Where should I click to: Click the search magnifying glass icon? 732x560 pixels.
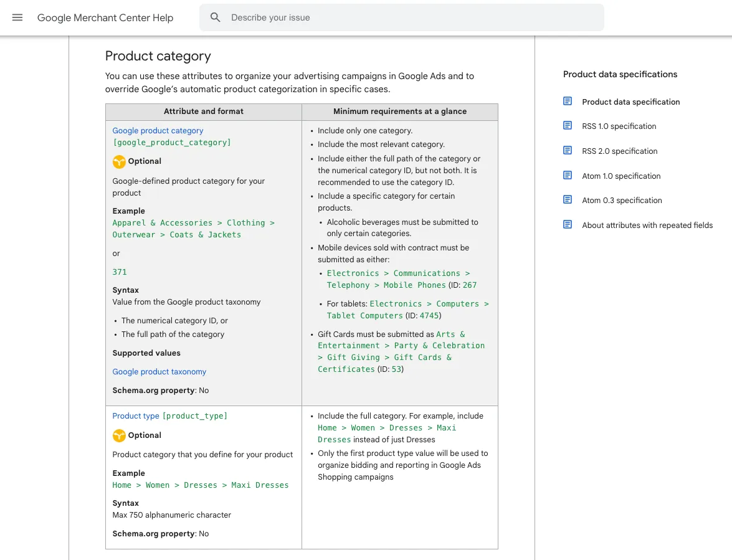click(215, 17)
